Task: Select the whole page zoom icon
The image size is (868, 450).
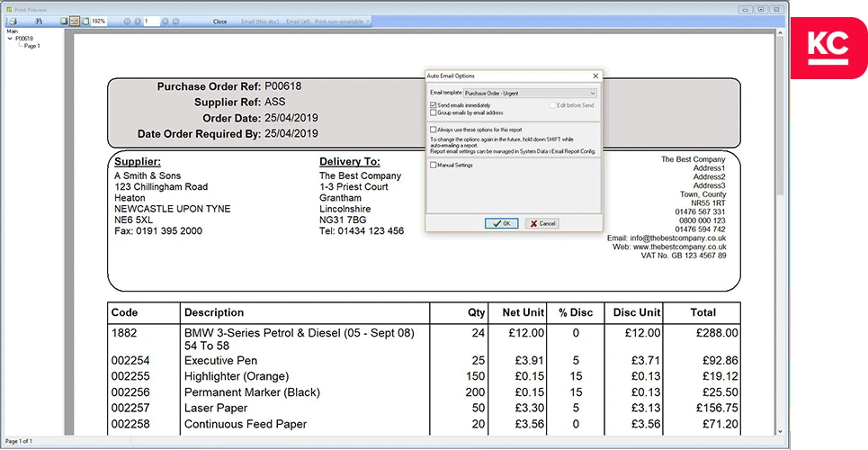Action: [x=64, y=21]
